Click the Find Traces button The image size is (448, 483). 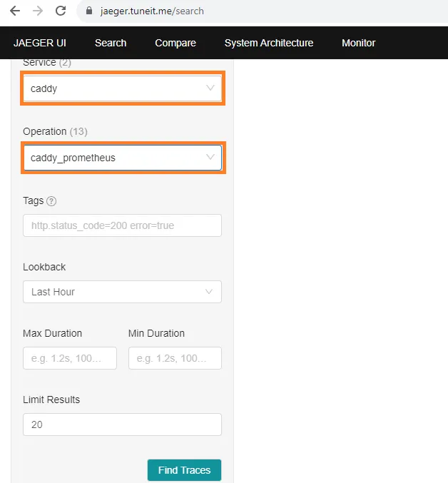coord(185,470)
